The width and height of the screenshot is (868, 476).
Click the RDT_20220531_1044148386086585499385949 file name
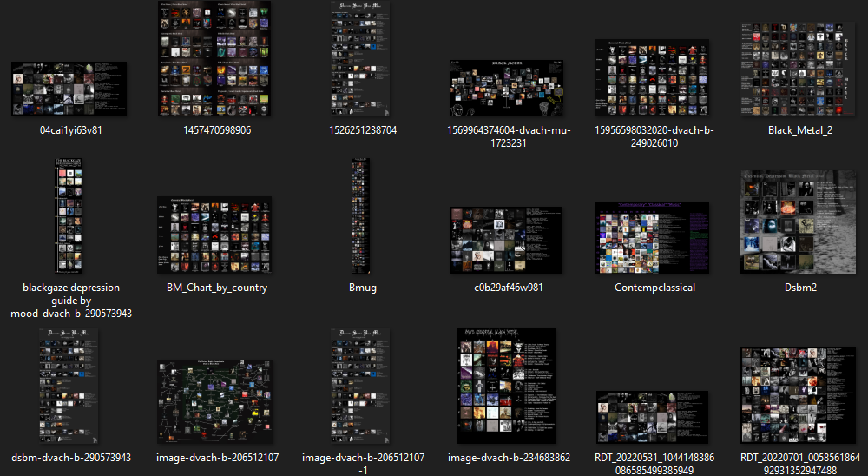pos(654,464)
